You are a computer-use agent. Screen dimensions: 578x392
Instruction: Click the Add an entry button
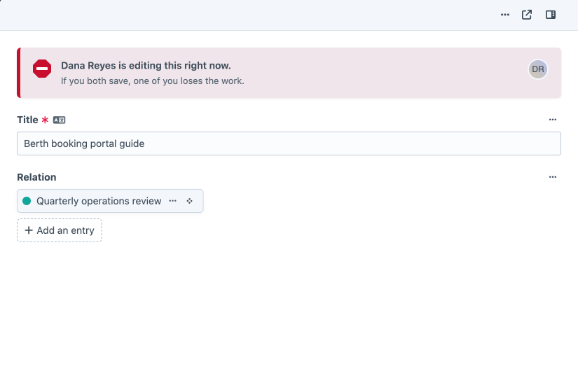click(60, 230)
